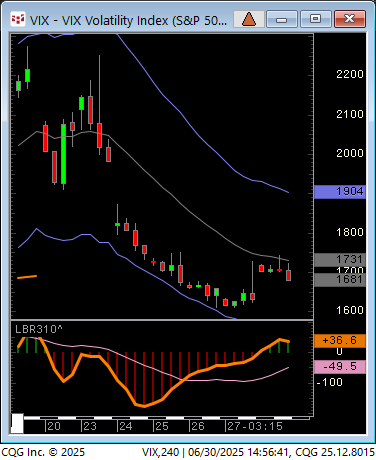Click the 20 date marker on time axis

coord(54,426)
